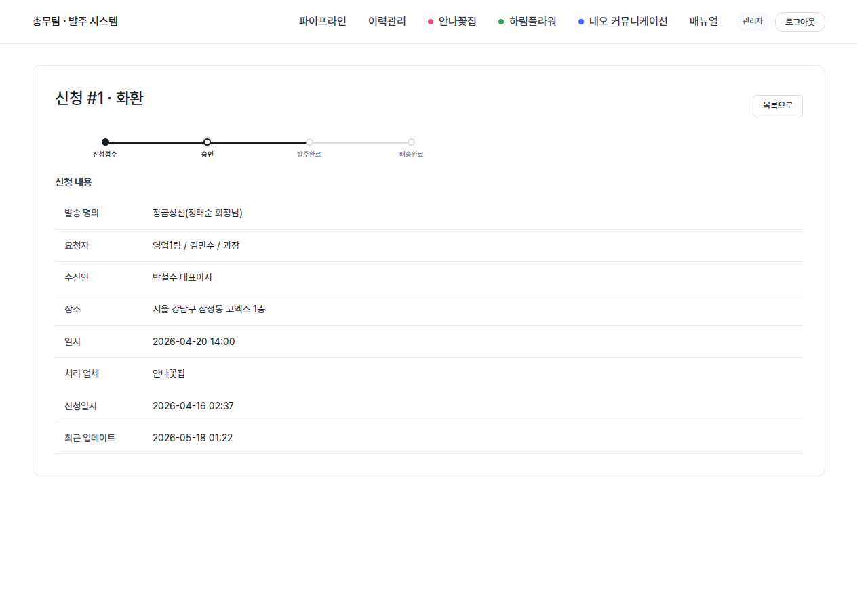Viewport: 868px width, 610px height.
Task: Click the 요청자 label
Action: (77, 245)
